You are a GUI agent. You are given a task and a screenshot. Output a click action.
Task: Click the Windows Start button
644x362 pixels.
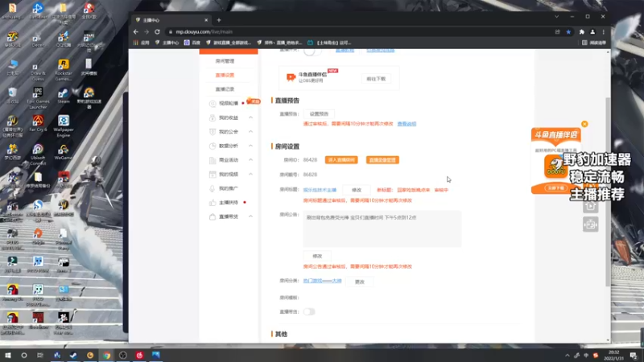click(8, 356)
